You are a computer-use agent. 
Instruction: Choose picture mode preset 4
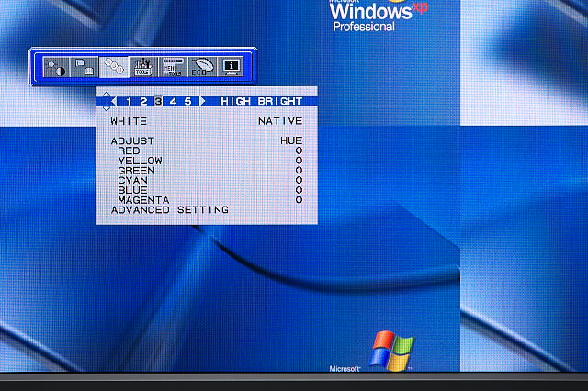pos(173,102)
